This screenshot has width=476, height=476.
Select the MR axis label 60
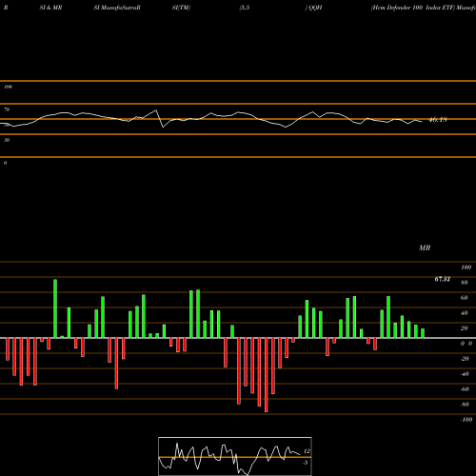(x=465, y=298)
